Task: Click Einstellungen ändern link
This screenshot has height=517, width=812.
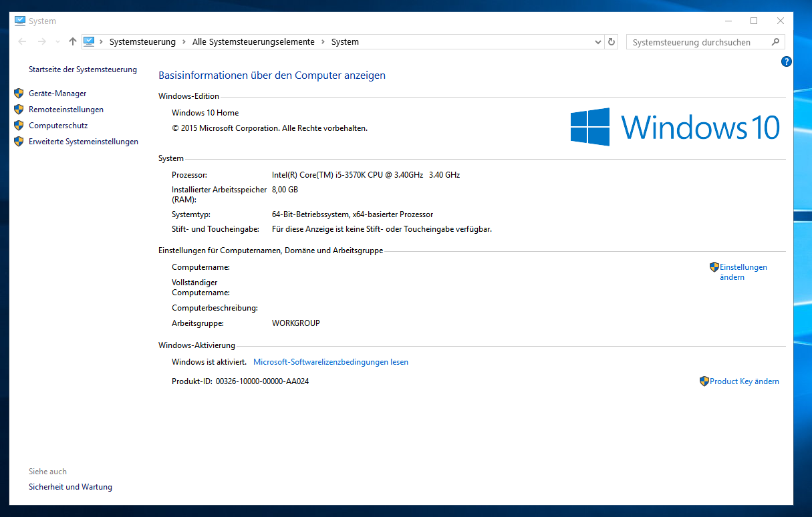Action: coord(743,272)
